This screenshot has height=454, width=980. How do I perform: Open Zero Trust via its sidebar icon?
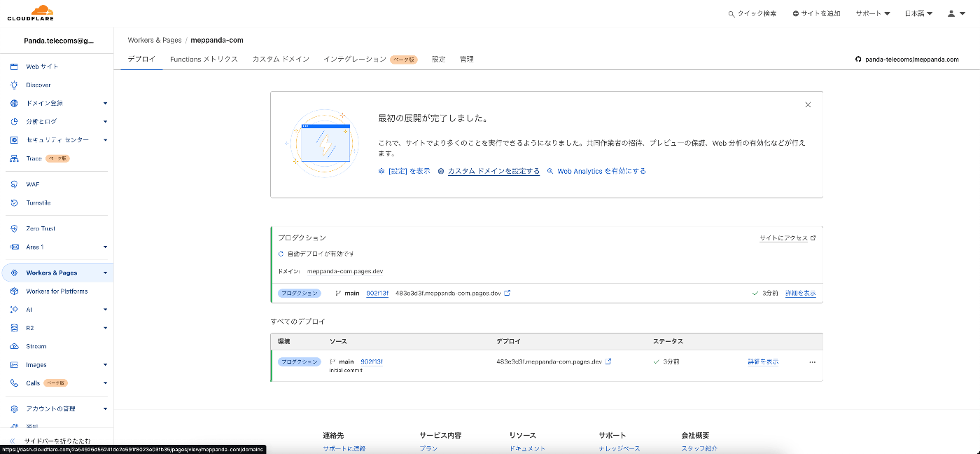pyautogui.click(x=14, y=228)
